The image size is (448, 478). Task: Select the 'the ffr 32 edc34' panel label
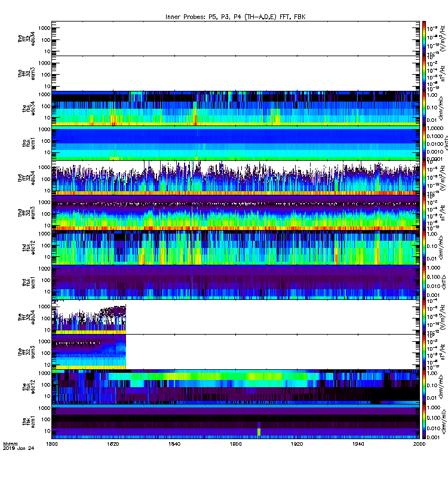[x=26, y=317]
